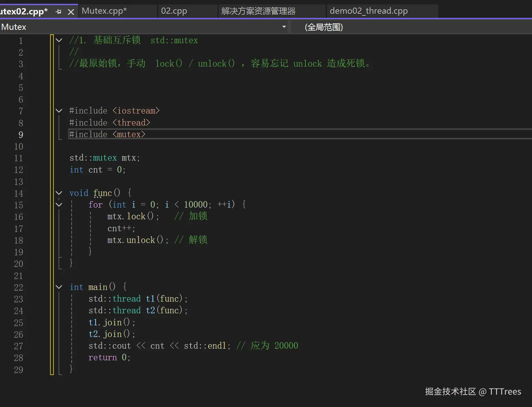The height and width of the screenshot is (407, 532).
Task: Click the //最原始锁 comment on line 3
Action: (x=220, y=63)
